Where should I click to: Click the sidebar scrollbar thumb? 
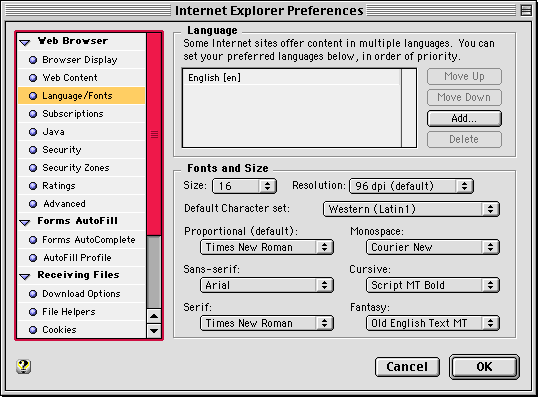pos(154,135)
